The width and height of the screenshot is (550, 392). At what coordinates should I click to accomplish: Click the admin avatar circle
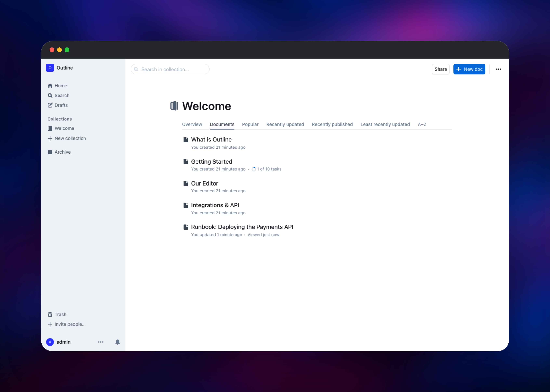tap(50, 342)
